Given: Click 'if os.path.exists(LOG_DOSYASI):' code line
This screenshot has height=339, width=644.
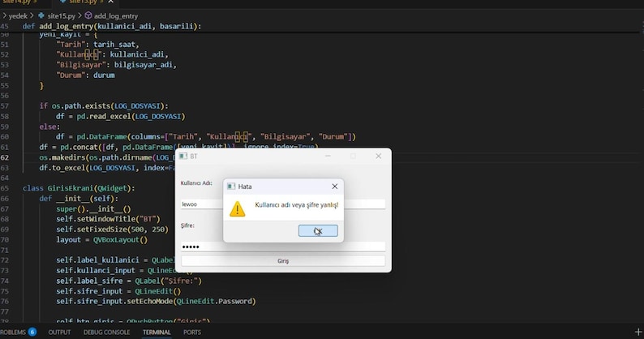Looking at the screenshot, I should [104, 106].
